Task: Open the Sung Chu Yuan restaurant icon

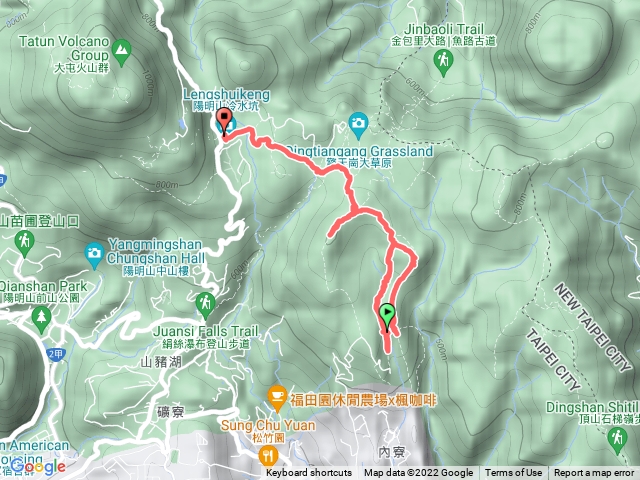Action: point(268,455)
